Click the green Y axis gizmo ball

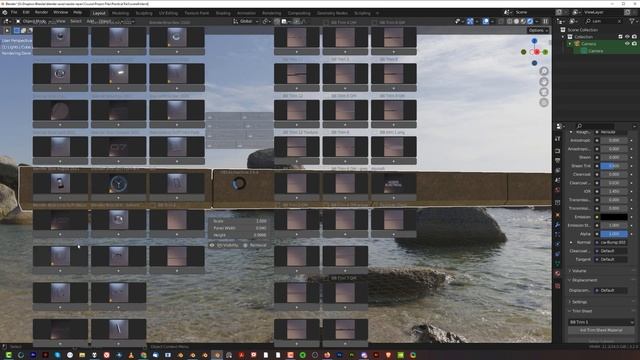point(545,52)
